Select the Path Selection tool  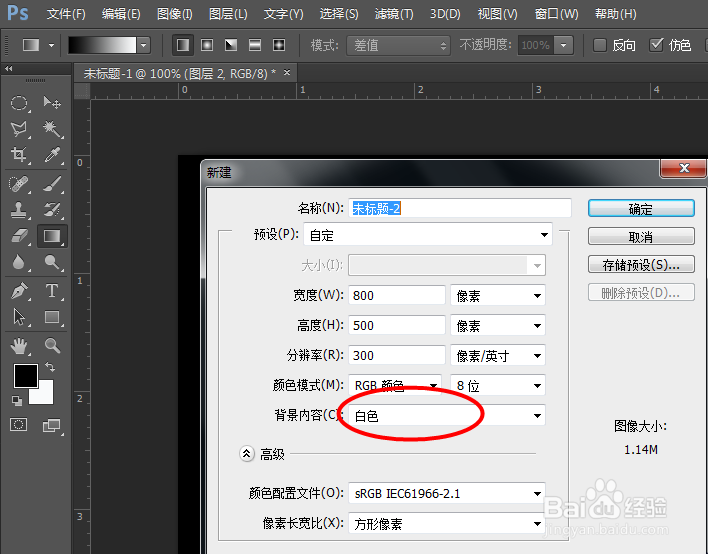coord(19,317)
